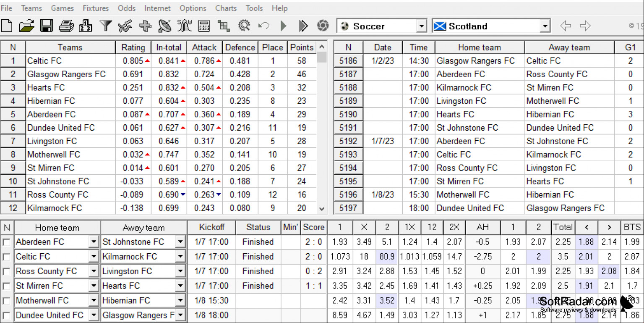Viewport: 644px width, 323px height.
Task: Open the Charts menu
Action: pyautogui.click(x=226, y=8)
